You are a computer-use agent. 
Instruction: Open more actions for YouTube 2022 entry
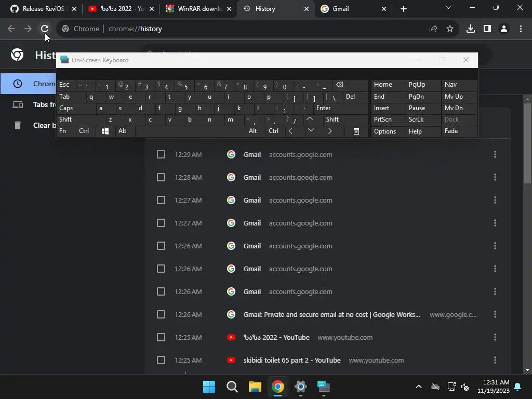tap(495, 337)
